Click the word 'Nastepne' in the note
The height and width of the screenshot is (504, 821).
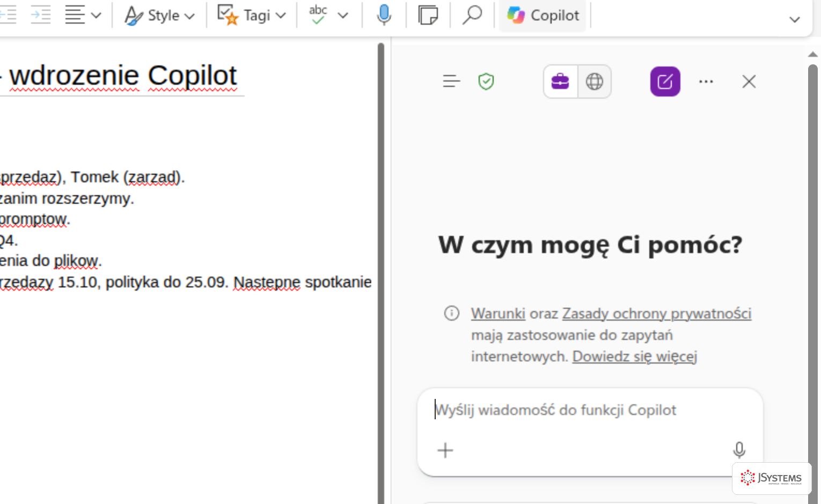(267, 282)
